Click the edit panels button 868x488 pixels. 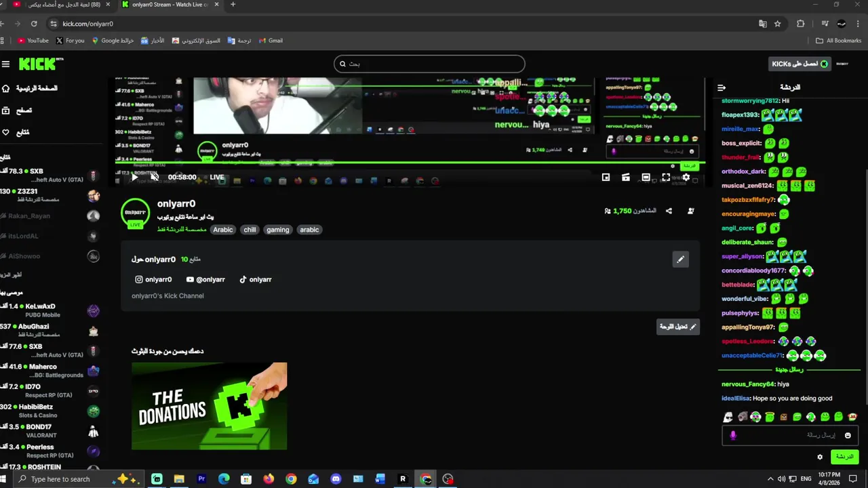tap(678, 327)
